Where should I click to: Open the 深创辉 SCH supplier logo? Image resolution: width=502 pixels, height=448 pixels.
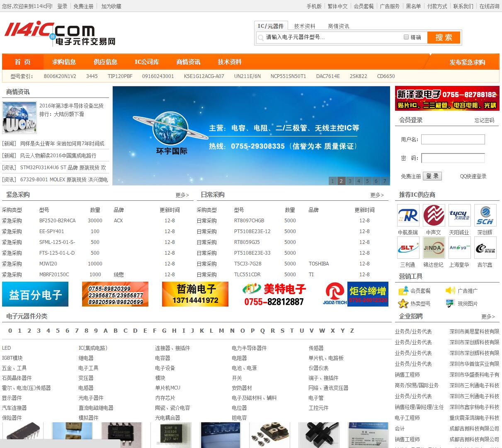coord(485,215)
